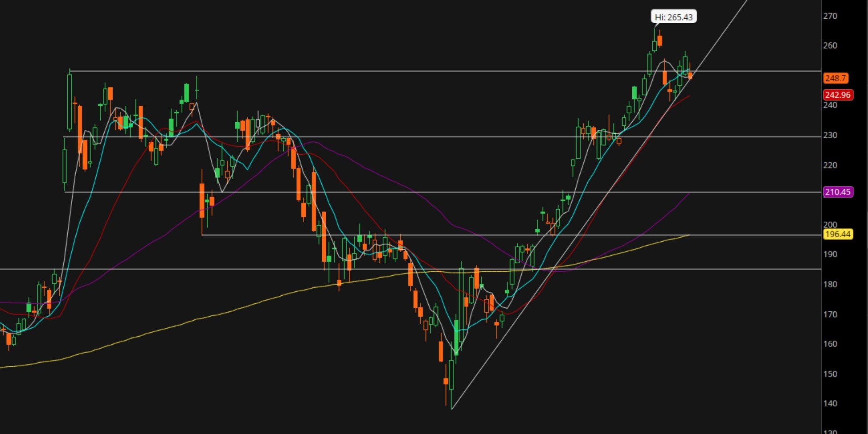868x434 pixels.
Task: Click the 270 price axis label
Action: 830,16
